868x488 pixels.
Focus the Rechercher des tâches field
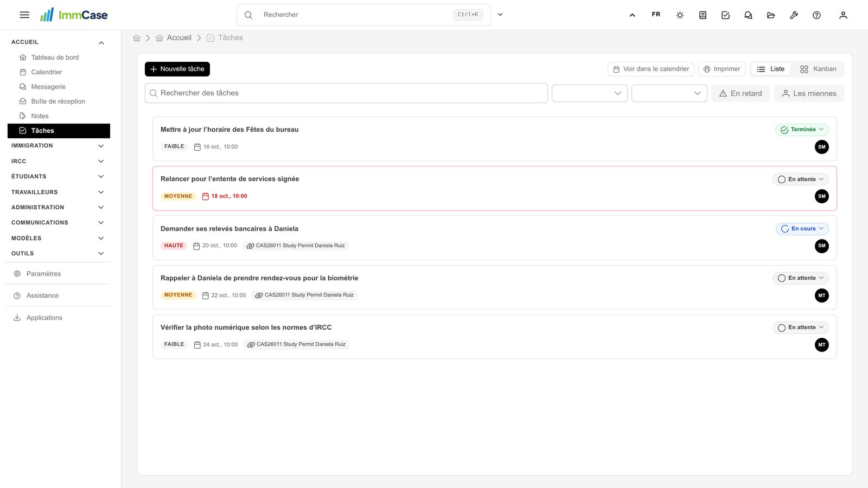click(x=346, y=93)
